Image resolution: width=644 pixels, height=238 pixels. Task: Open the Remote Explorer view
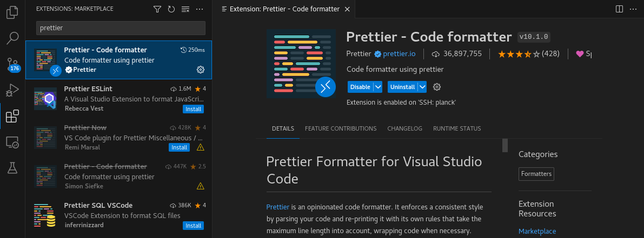coord(12,142)
